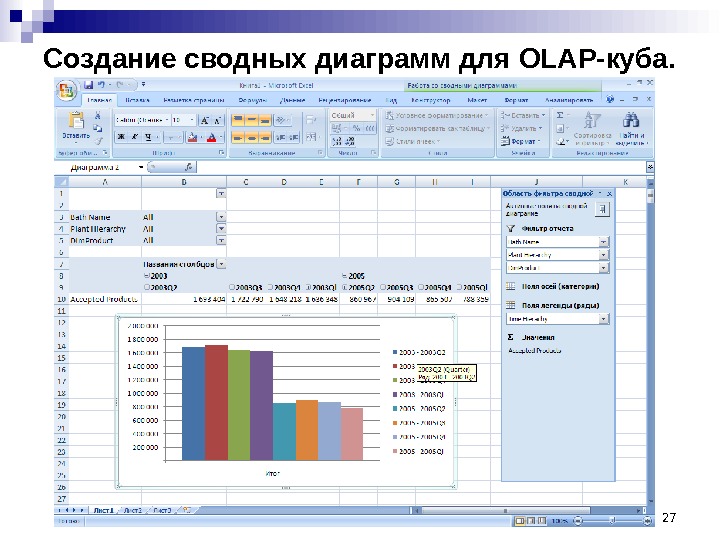This screenshot has height=540, width=720.
Task: Open Plant Hierarchy filter dropdown in sheet
Action: point(221,228)
